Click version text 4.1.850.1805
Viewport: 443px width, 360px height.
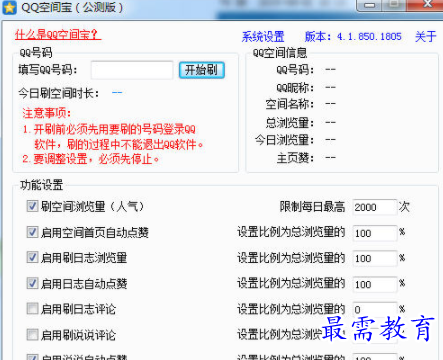coord(369,36)
